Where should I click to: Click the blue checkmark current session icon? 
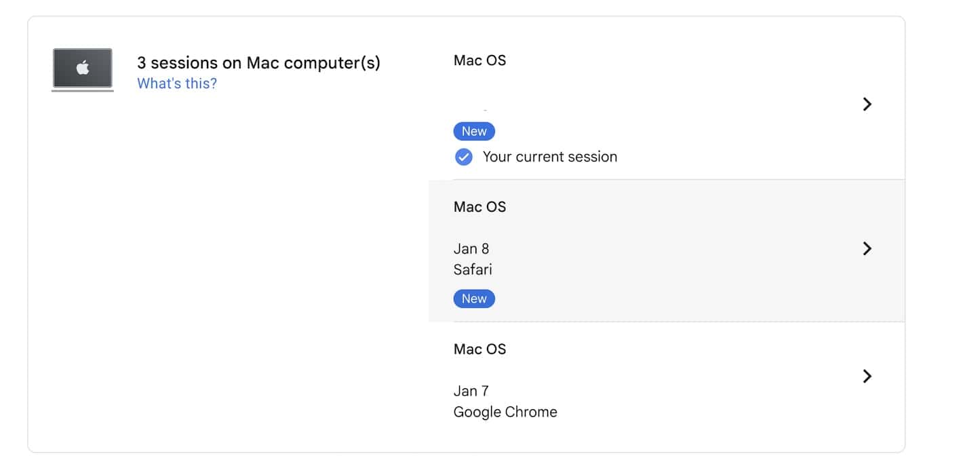click(x=463, y=157)
